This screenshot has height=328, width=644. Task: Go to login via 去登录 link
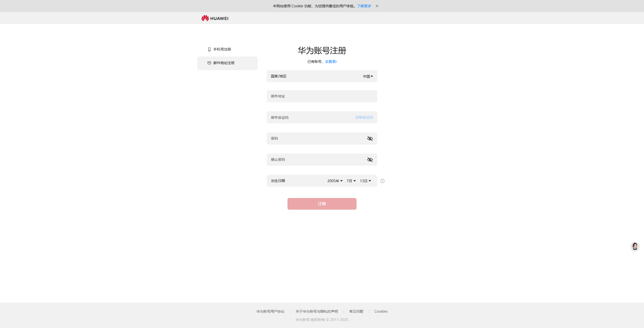coord(331,62)
